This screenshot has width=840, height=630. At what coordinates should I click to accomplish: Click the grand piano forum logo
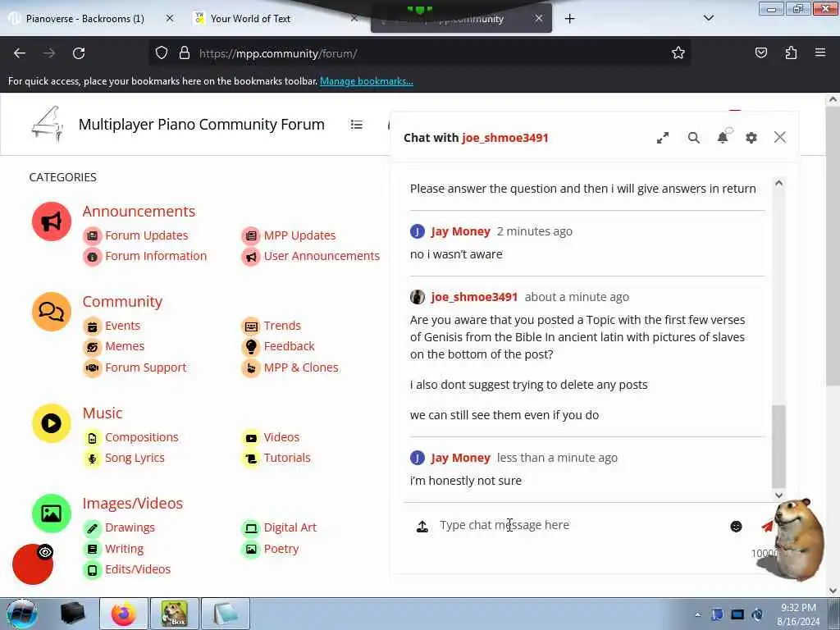tap(48, 125)
